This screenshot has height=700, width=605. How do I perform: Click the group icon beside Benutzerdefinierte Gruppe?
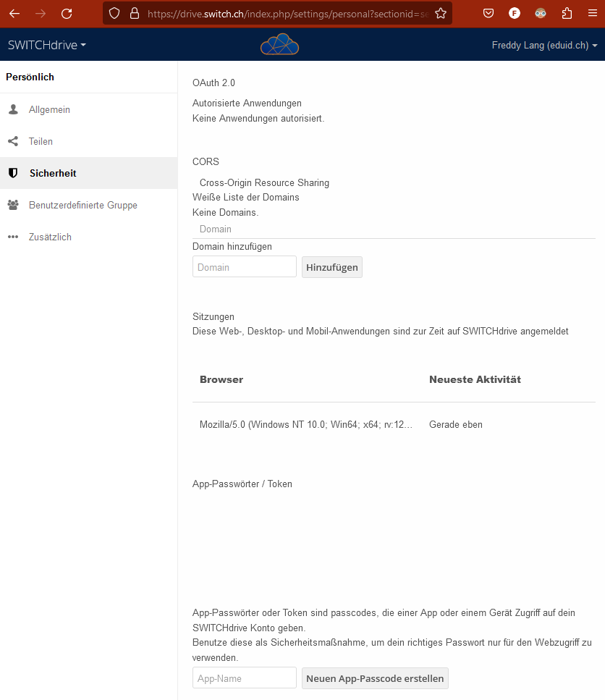[13, 205]
